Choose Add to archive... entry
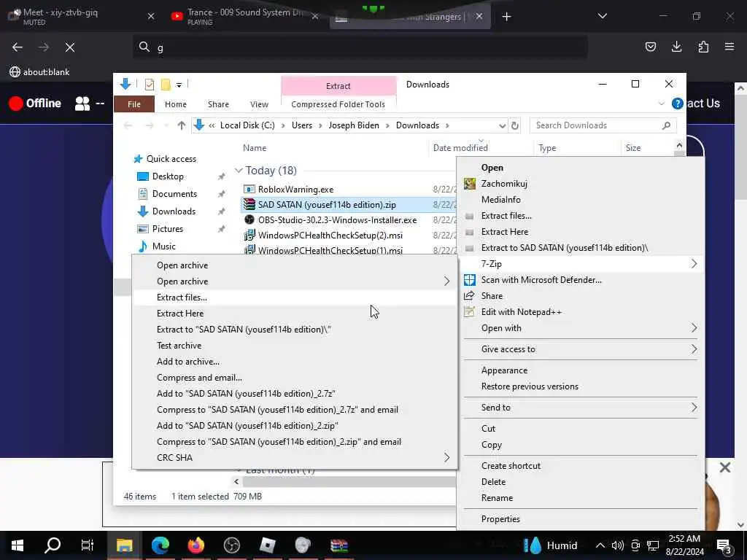The image size is (747, 560). click(295, 362)
